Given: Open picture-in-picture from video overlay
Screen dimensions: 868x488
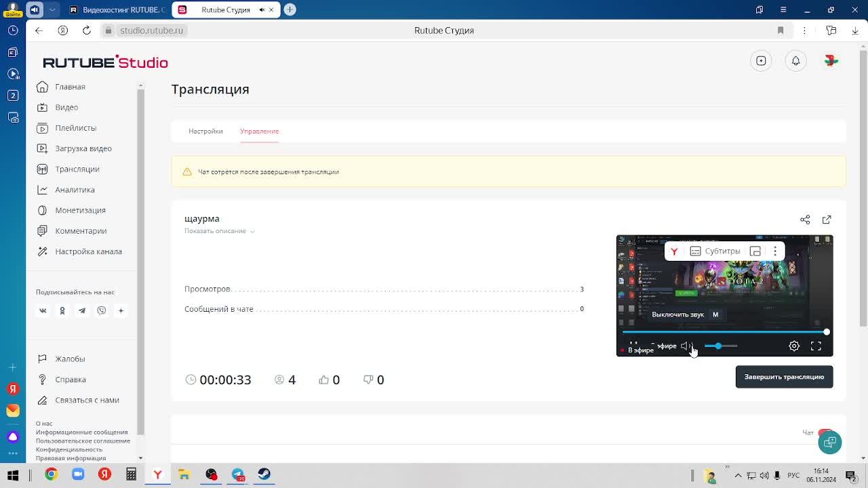Looking at the screenshot, I should pyautogui.click(x=755, y=251).
